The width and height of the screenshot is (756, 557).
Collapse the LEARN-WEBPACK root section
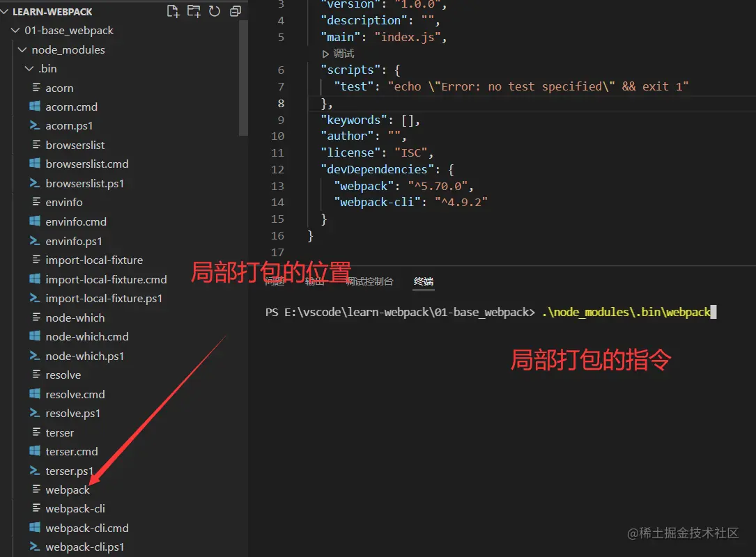(x=5, y=11)
